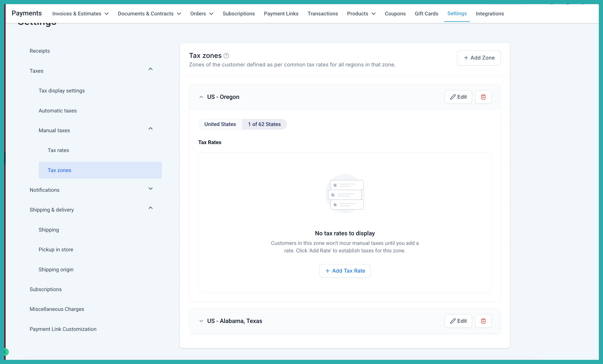Collapse the Shipping & delivery section
603x364 pixels.
tap(151, 208)
